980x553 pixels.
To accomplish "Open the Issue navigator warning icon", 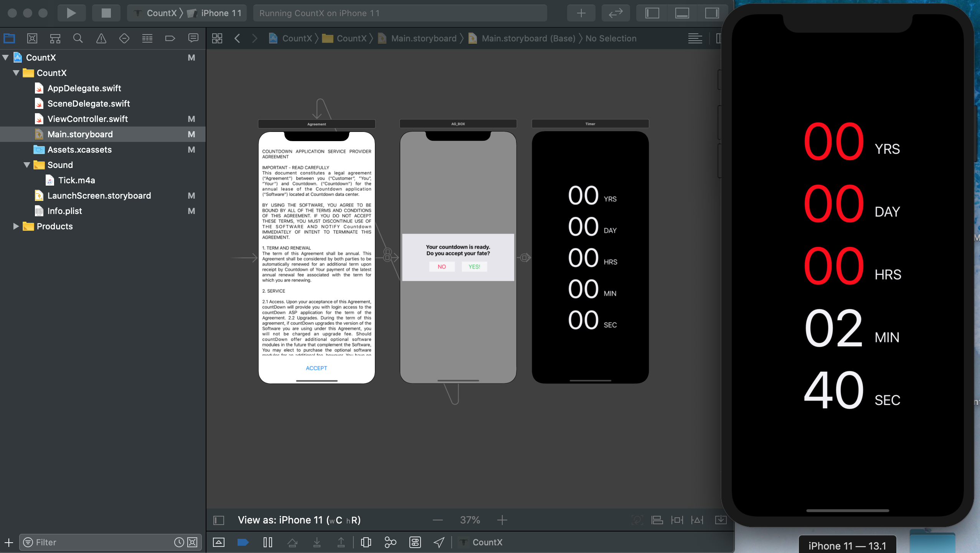I will [101, 38].
